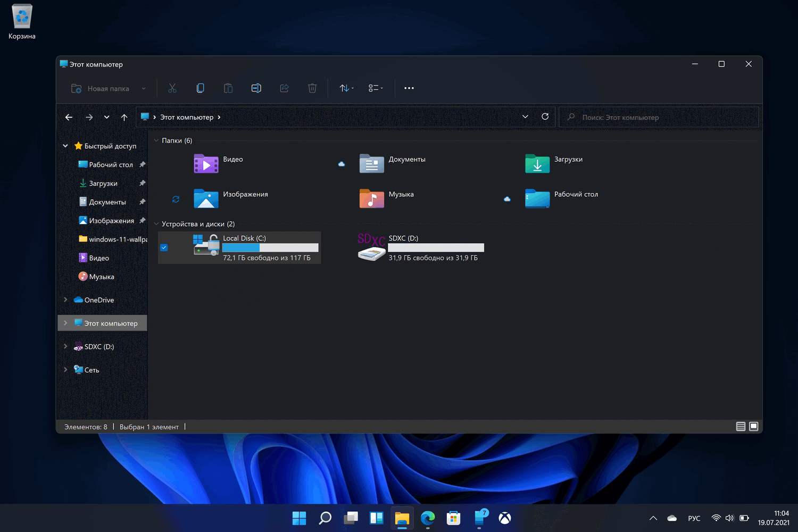Expand the 'Этот компьютер' tree node
This screenshot has width=798, height=532.
coord(65,323)
